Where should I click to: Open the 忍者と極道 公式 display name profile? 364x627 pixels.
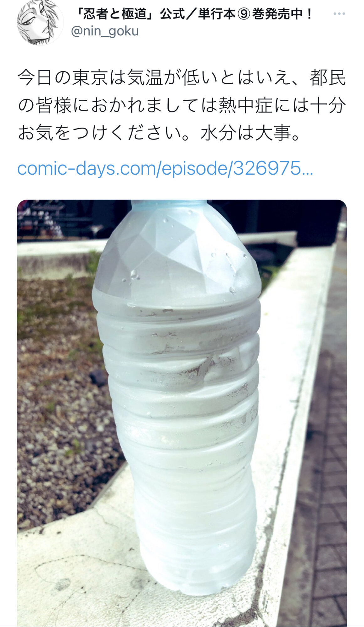(194, 14)
